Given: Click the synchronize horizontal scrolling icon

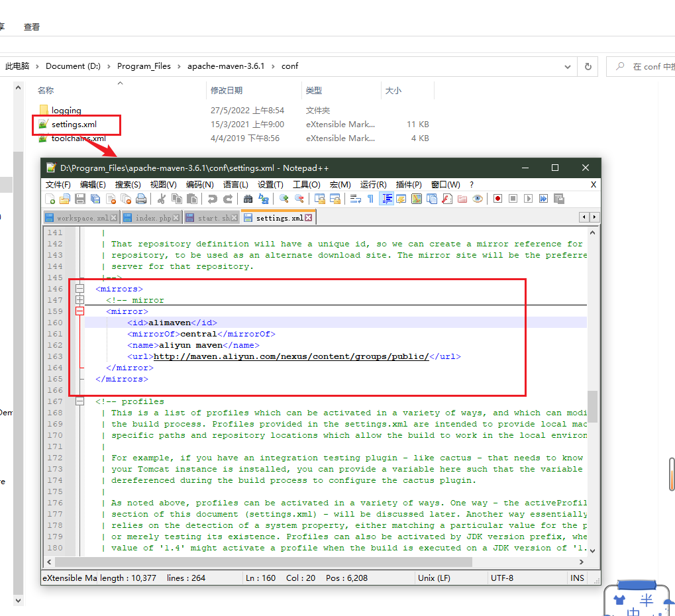Looking at the screenshot, I should coord(335,199).
